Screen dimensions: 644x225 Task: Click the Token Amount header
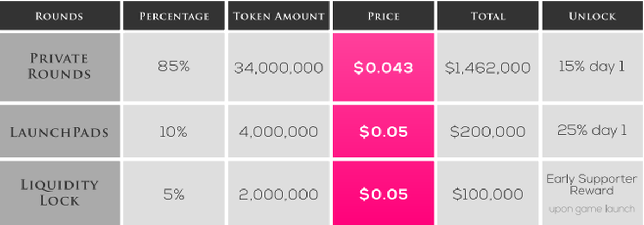[279, 16]
